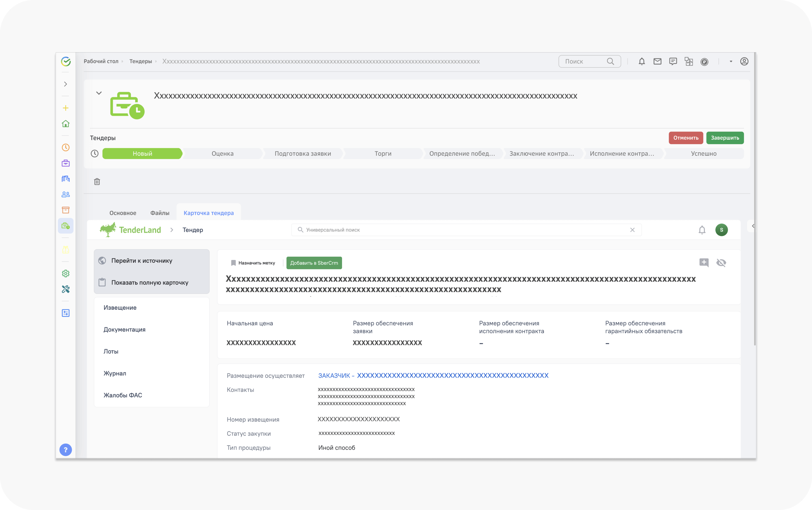This screenshot has width=812, height=510.
Task: Open the mail envelope icon
Action: [x=657, y=61]
